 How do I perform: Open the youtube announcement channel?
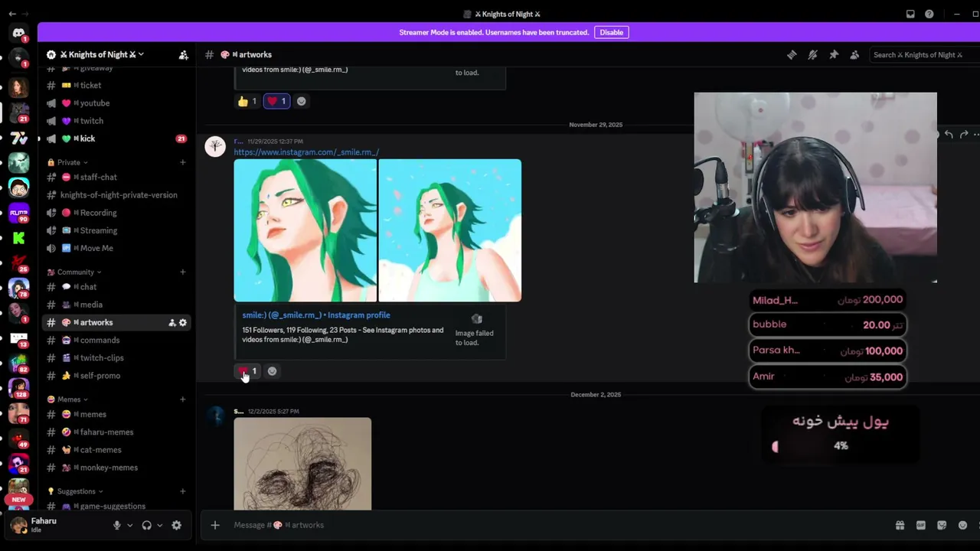tap(116, 103)
